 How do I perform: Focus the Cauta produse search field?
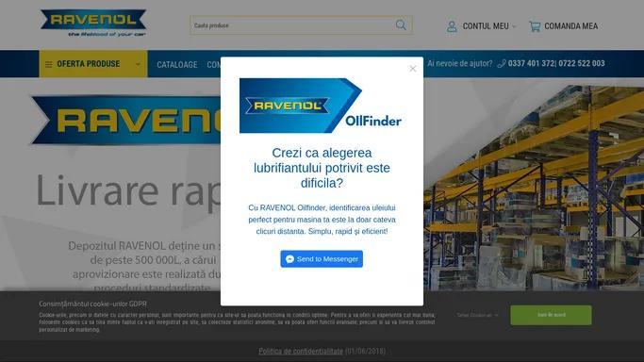point(292,25)
